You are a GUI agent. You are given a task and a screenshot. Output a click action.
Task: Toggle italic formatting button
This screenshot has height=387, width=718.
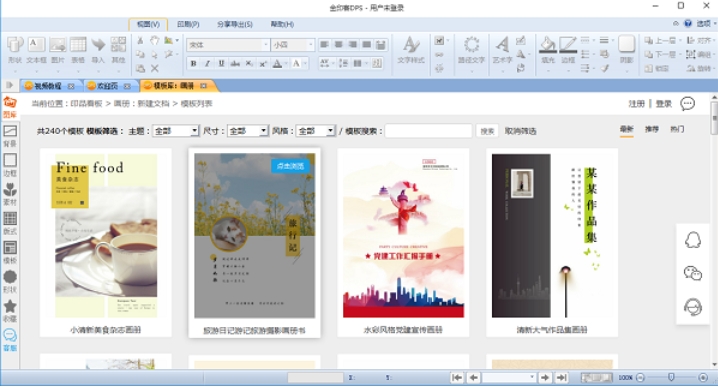207,64
